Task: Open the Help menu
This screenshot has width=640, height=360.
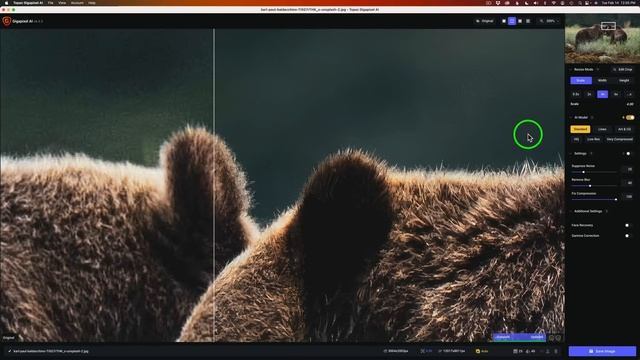Action: [x=92, y=3]
